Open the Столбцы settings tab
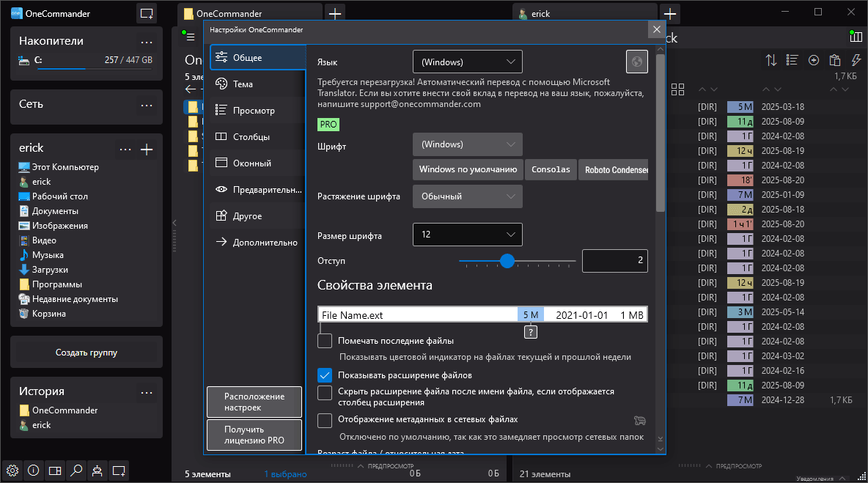This screenshot has height=483, width=868. [257, 136]
